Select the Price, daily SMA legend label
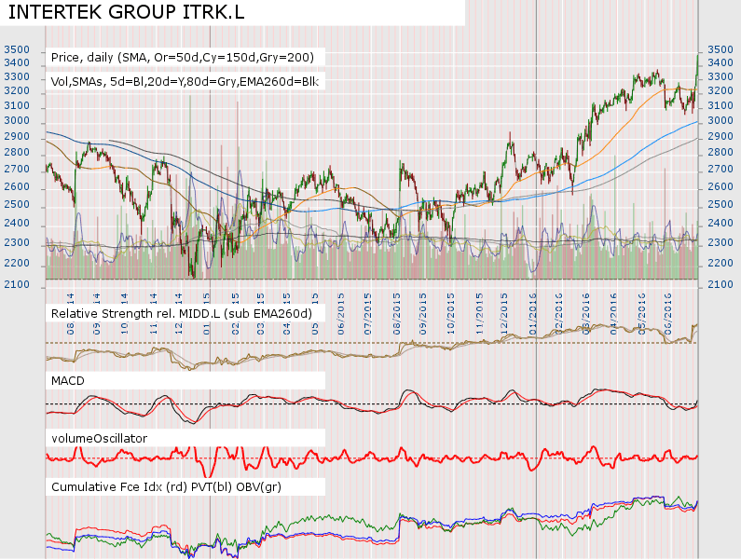Screen dimensions: 741x560 click(183, 58)
